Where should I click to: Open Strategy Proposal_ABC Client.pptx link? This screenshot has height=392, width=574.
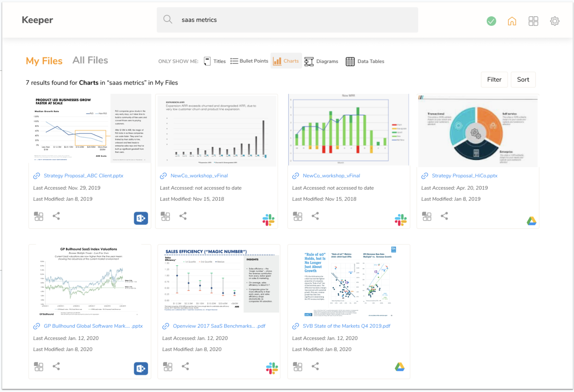(83, 176)
